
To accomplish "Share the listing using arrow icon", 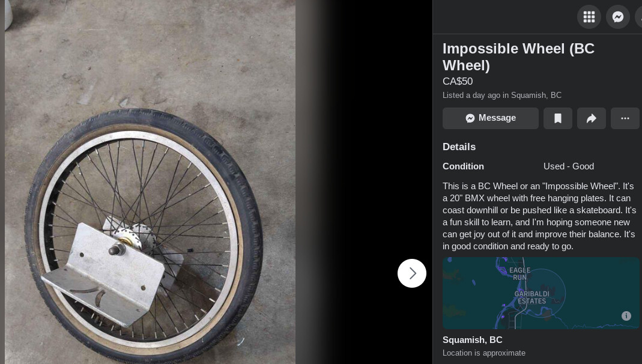I will (x=591, y=118).
